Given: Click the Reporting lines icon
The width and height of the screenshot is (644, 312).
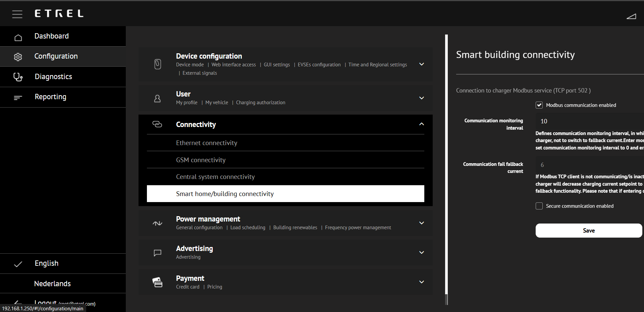Looking at the screenshot, I should [x=18, y=98].
